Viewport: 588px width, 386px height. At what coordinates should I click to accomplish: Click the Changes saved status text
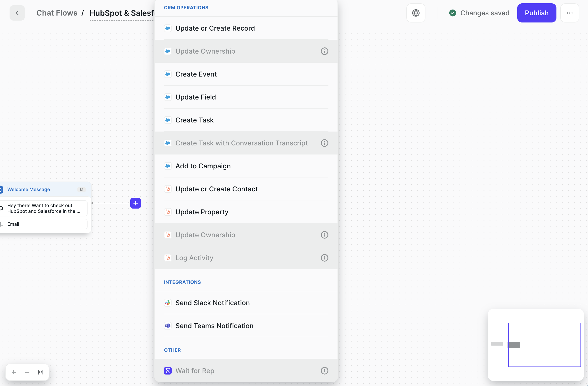485,13
